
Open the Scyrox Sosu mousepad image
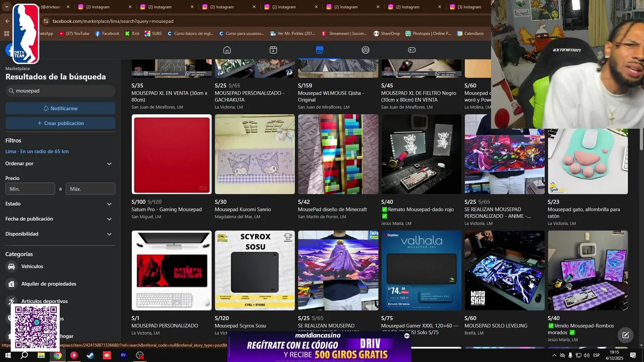(255, 270)
